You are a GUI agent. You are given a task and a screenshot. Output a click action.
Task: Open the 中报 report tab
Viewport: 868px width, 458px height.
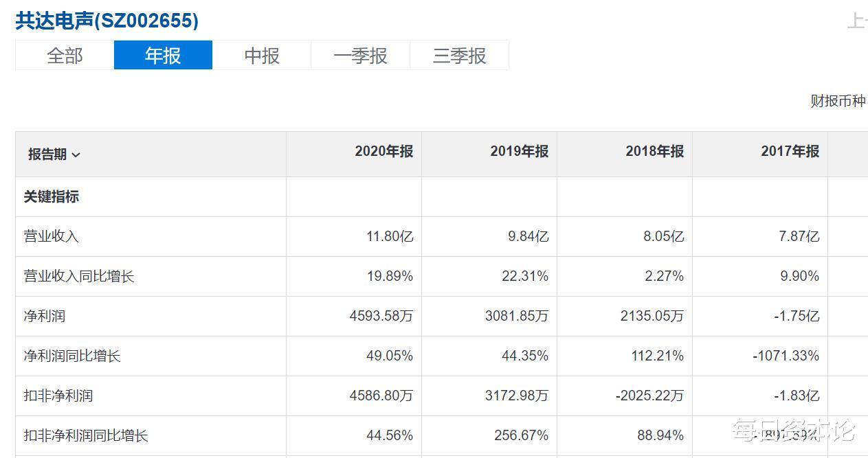point(262,55)
